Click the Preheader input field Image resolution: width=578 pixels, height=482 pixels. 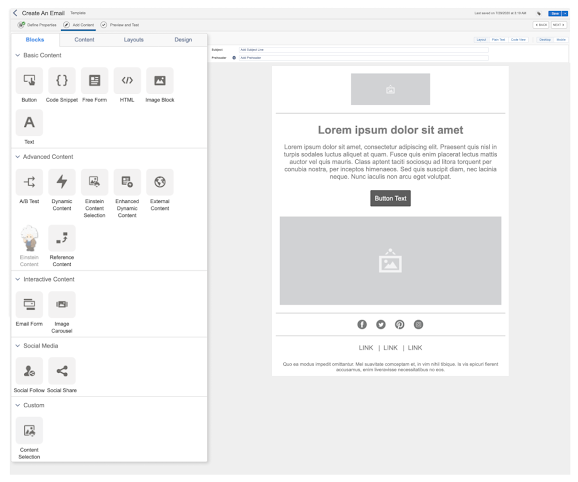click(x=364, y=58)
